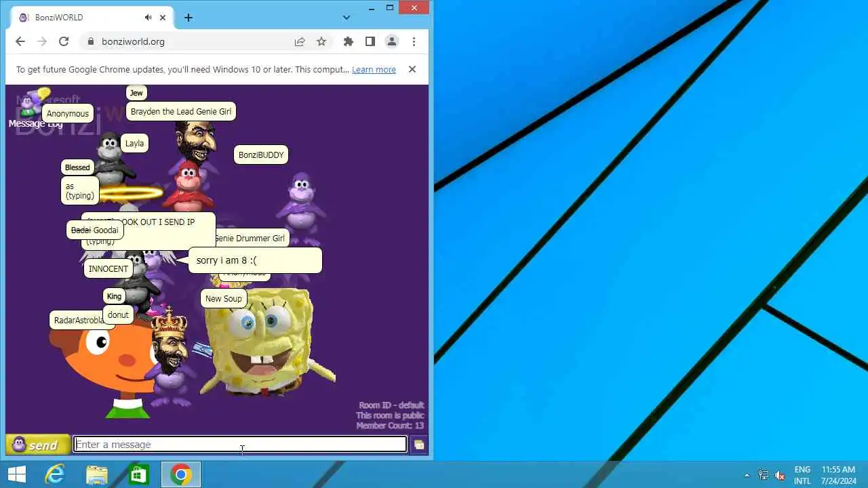
Task: Show hidden system tray icons
Action: [x=747, y=475]
